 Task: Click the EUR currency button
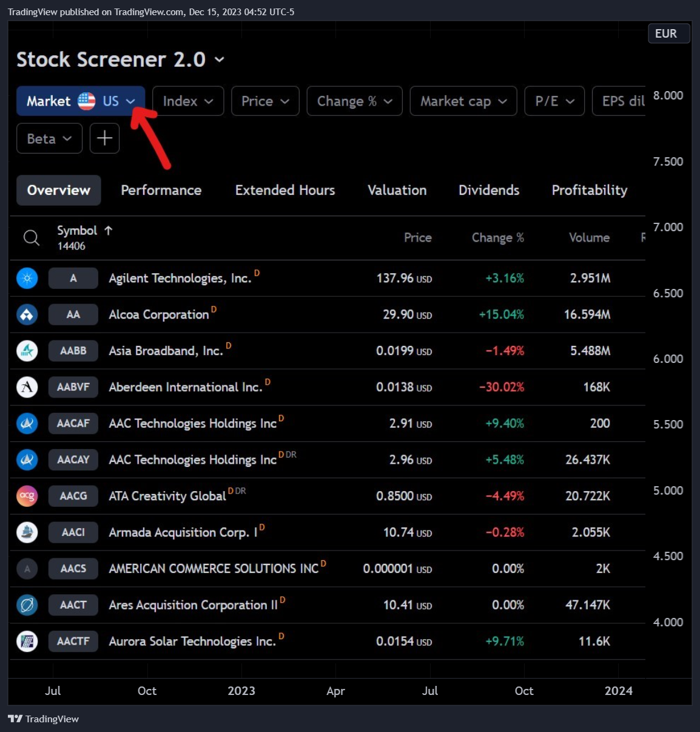[x=669, y=33]
